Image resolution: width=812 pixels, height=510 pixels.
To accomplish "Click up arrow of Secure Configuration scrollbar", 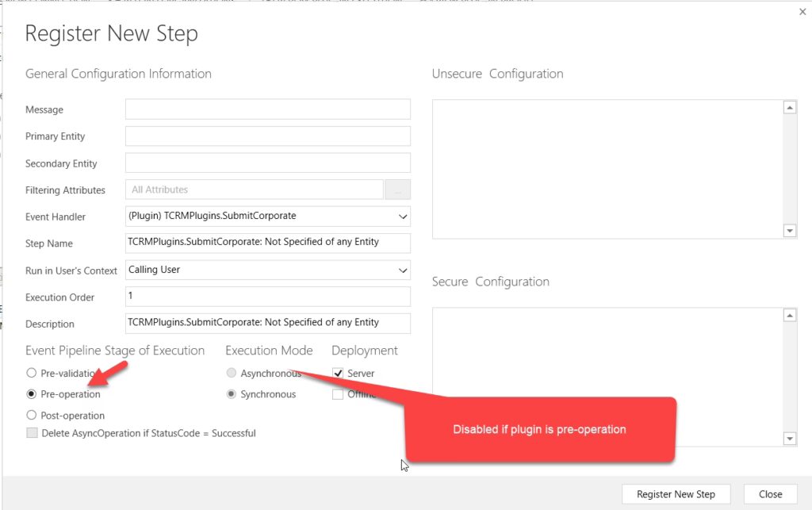I will click(789, 316).
